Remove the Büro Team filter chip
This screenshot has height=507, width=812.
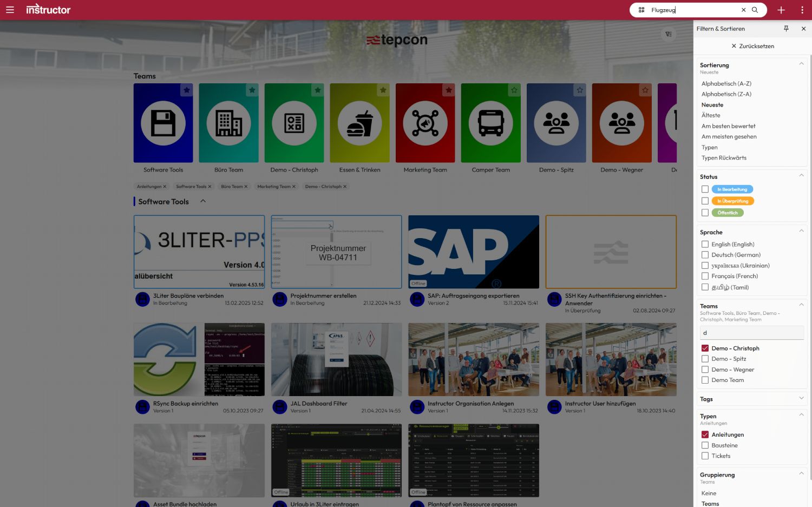pyautogui.click(x=247, y=186)
